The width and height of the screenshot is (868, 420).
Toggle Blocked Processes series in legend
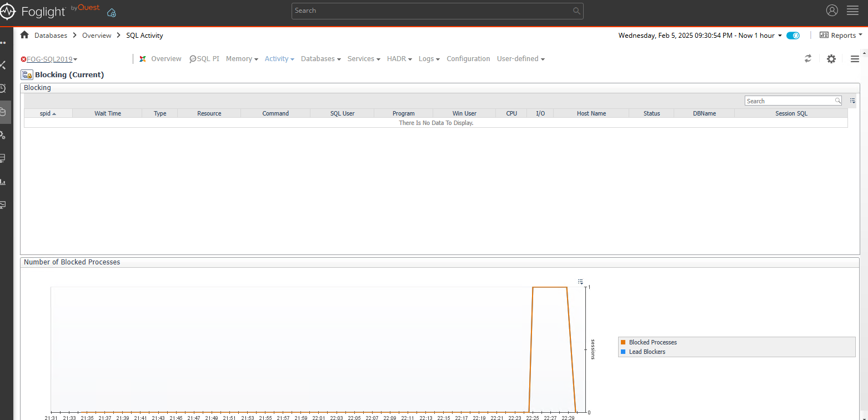pyautogui.click(x=652, y=342)
